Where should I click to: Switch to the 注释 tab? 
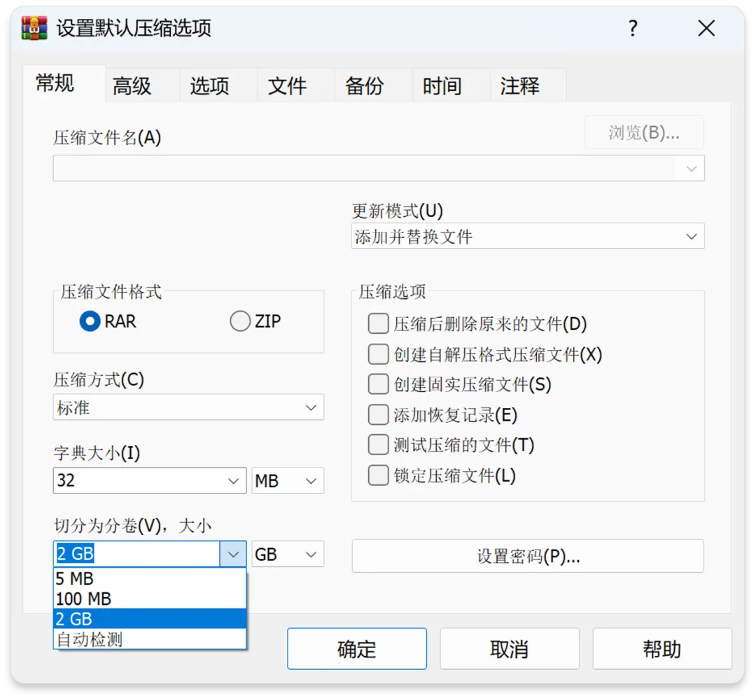click(x=520, y=86)
